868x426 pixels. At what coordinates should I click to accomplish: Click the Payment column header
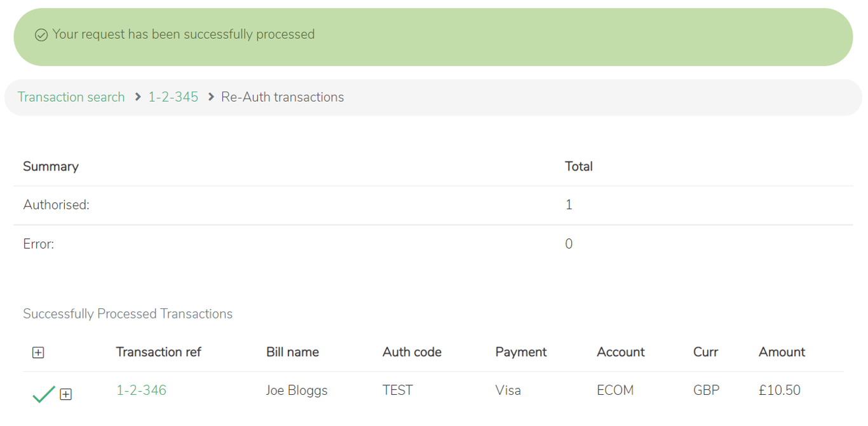point(521,352)
